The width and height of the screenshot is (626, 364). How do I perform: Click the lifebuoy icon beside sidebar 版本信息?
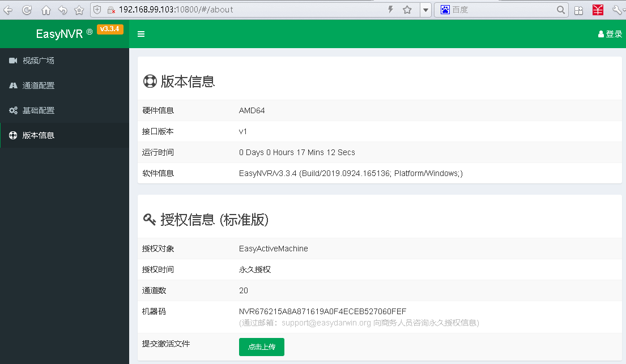(13, 135)
